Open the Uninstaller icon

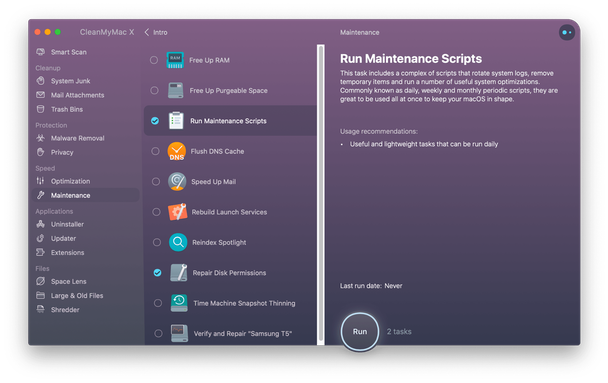pyautogui.click(x=40, y=224)
